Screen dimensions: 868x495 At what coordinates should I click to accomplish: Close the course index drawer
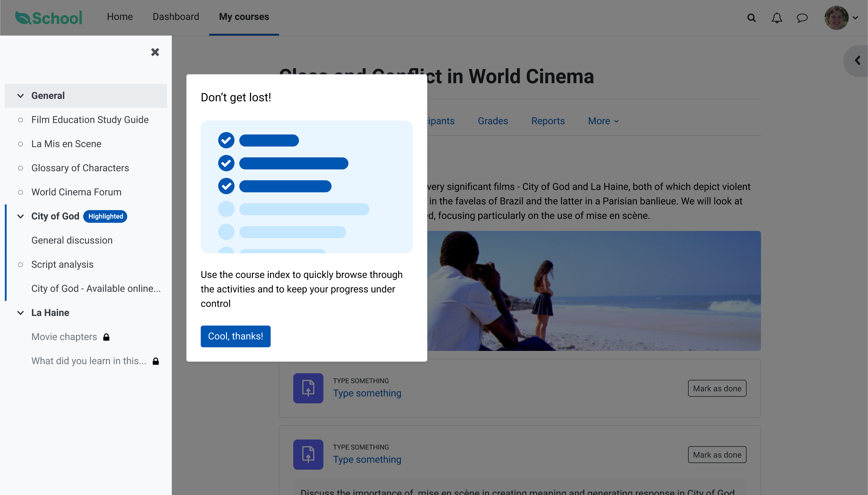[x=155, y=52]
